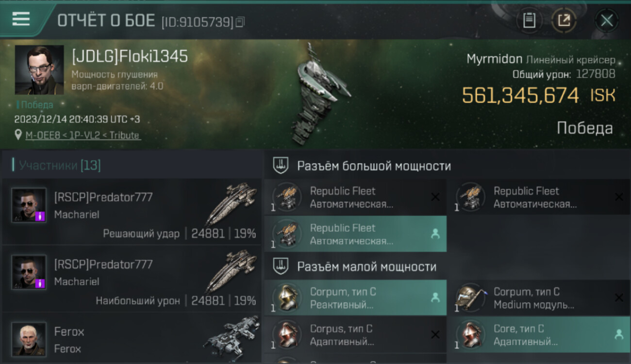Select Corpum тип C Medium модуль item

pyautogui.click(x=539, y=298)
